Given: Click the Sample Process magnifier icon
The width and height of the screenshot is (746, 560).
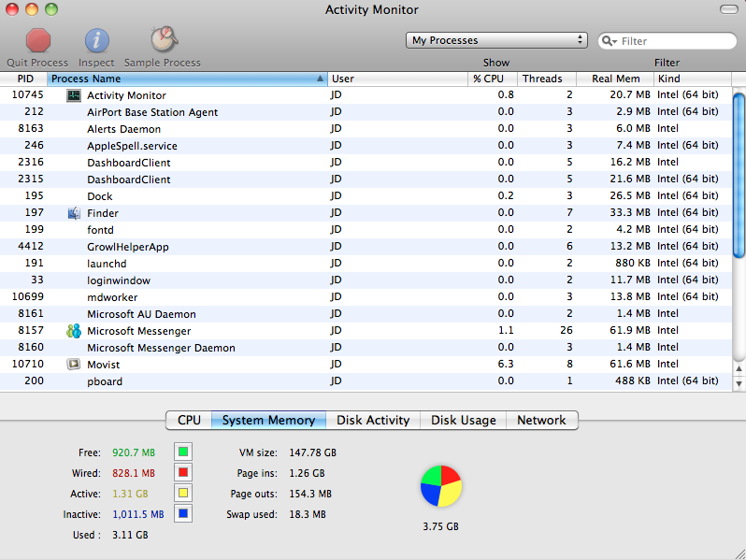Looking at the screenshot, I should pyautogui.click(x=165, y=39).
